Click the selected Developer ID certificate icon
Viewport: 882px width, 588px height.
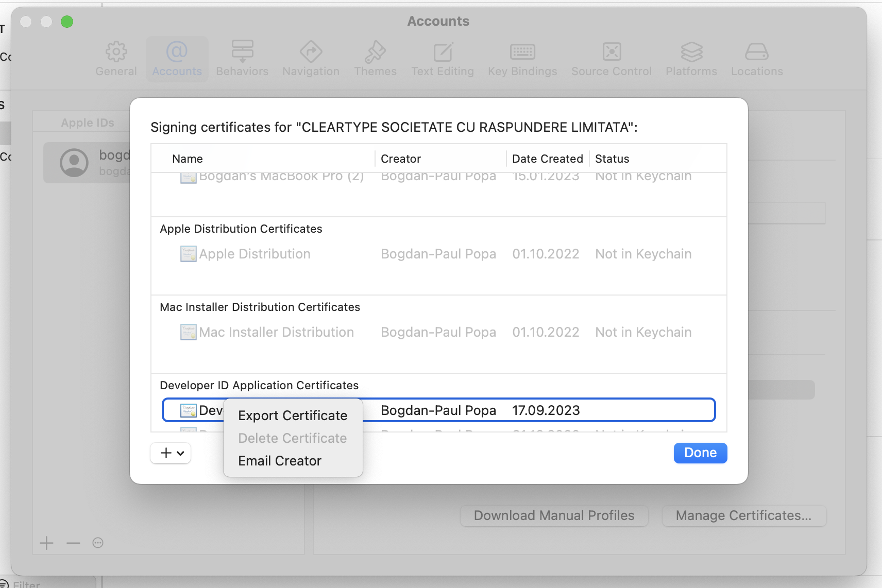tap(189, 410)
